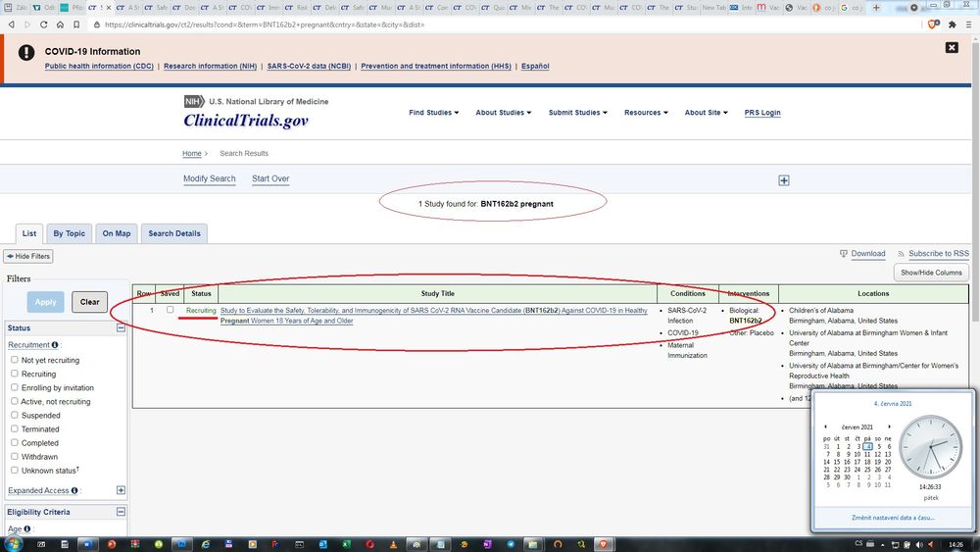Viewport: 980px width, 552px height.
Task: Click the Show/Hide Columns button
Action: click(x=931, y=273)
